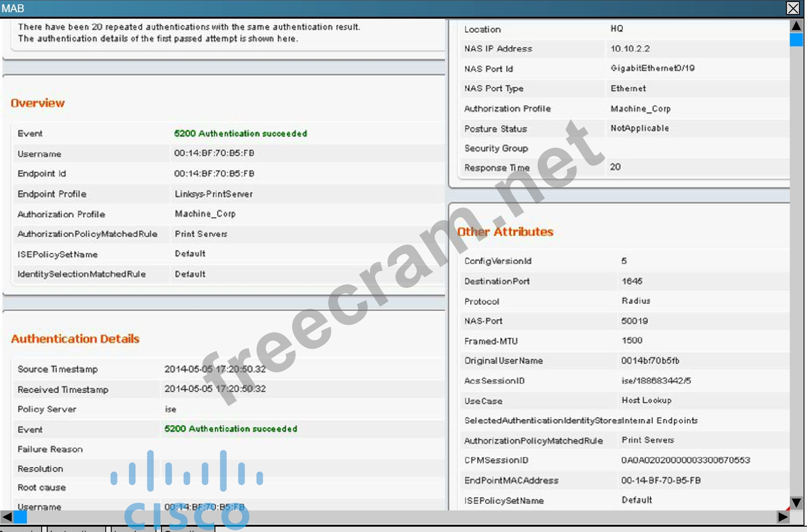
Task: Open the Instructions tab at the bottom
Action: (x=76, y=530)
